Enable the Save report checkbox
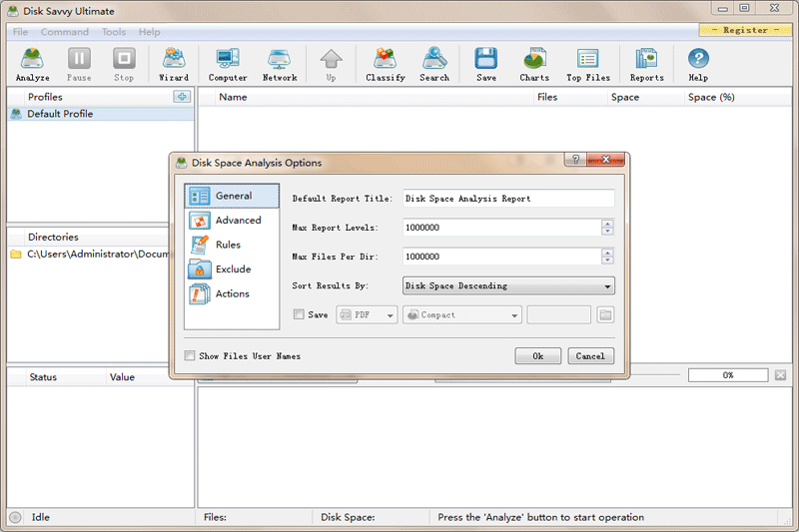This screenshot has height=532, width=799. [299, 315]
